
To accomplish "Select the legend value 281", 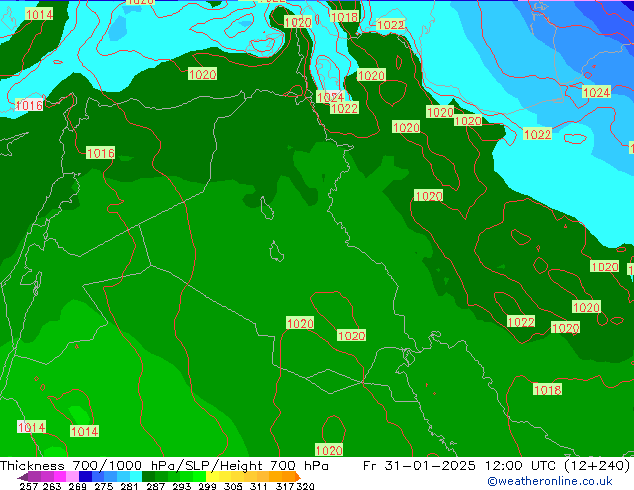I will tap(129, 486).
